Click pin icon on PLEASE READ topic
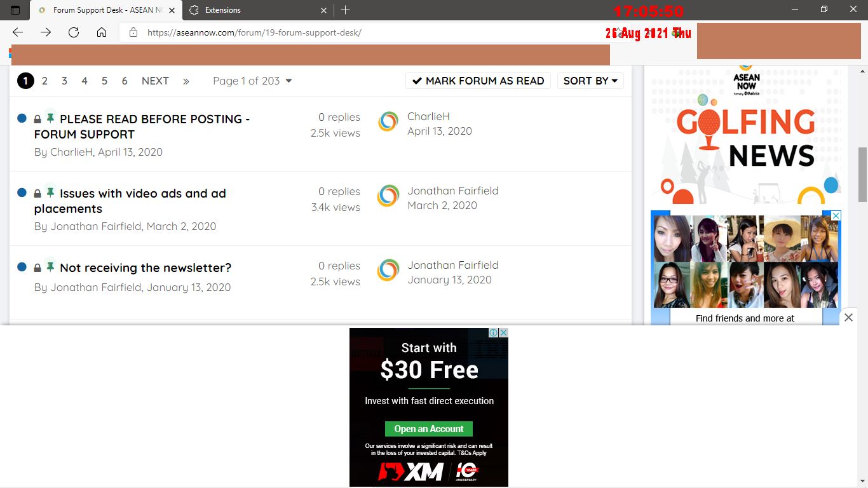 click(50, 118)
